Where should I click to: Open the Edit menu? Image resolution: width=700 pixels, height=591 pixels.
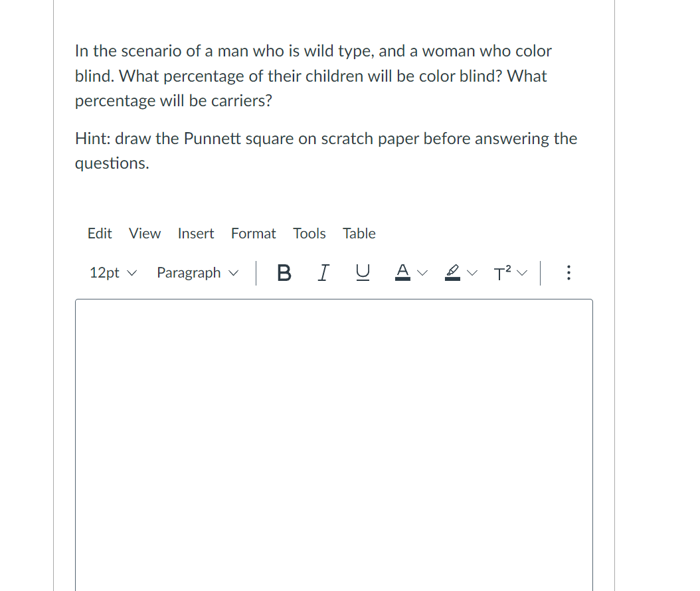(100, 233)
